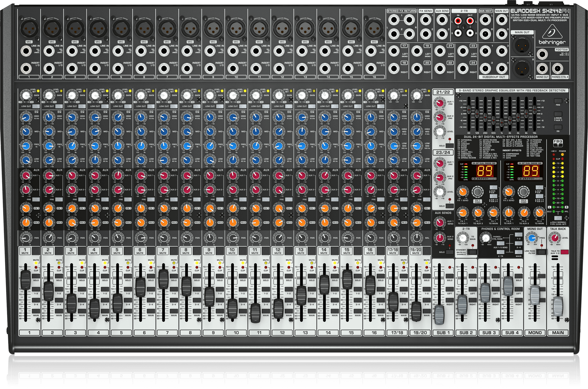
Task: Click the FOOTSW jack socket
Action: [542, 55]
